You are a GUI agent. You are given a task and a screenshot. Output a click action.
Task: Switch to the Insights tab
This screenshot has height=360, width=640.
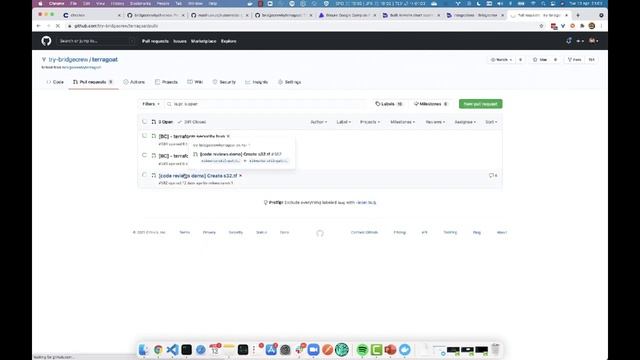click(x=257, y=82)
